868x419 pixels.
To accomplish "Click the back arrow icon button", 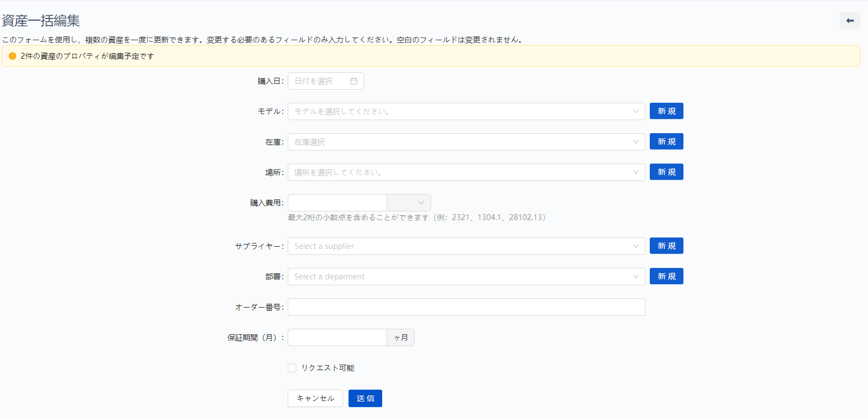I will pyautogui.click(x=850, y=21).
